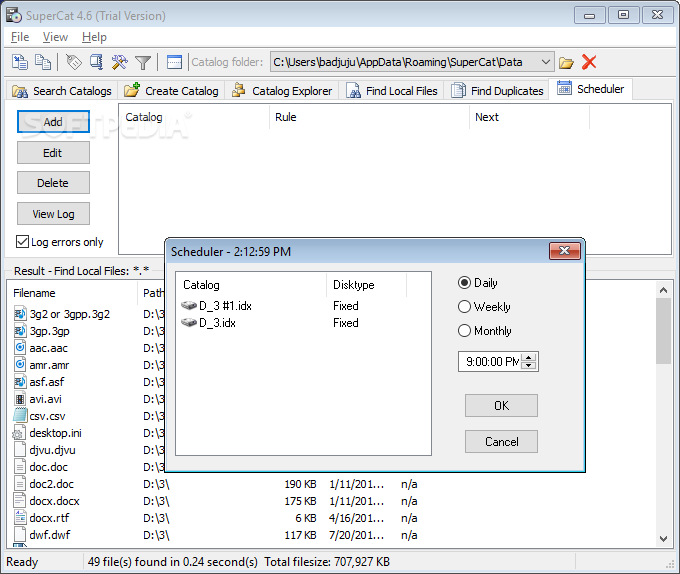The height and width of the screenshot is (574, 680).
Task: Browse catalog folder with yellow folder icon
Action: (566, 62)
